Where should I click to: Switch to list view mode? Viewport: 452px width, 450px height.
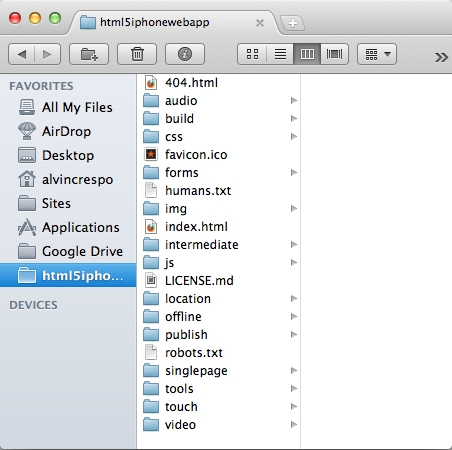tap(280, 54)
